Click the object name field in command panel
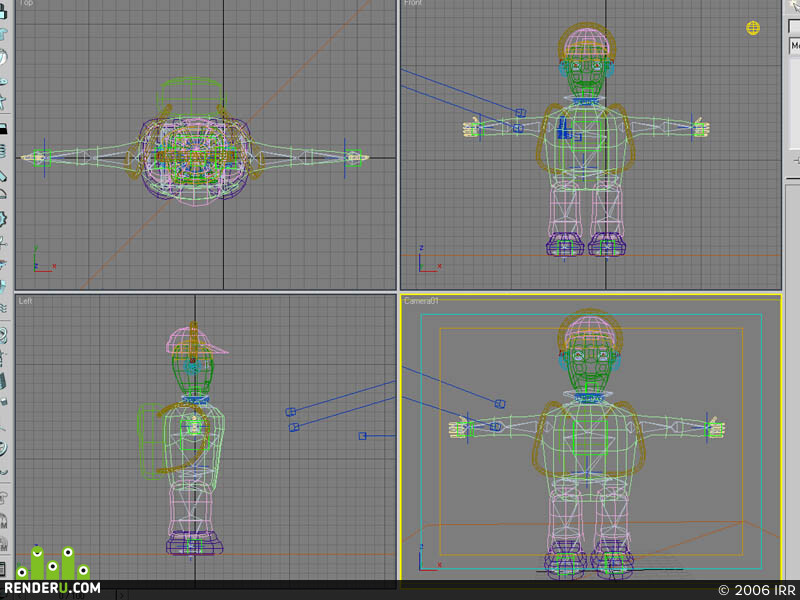The height and width of the screenshot is (600, 800). tap(794, 26)
